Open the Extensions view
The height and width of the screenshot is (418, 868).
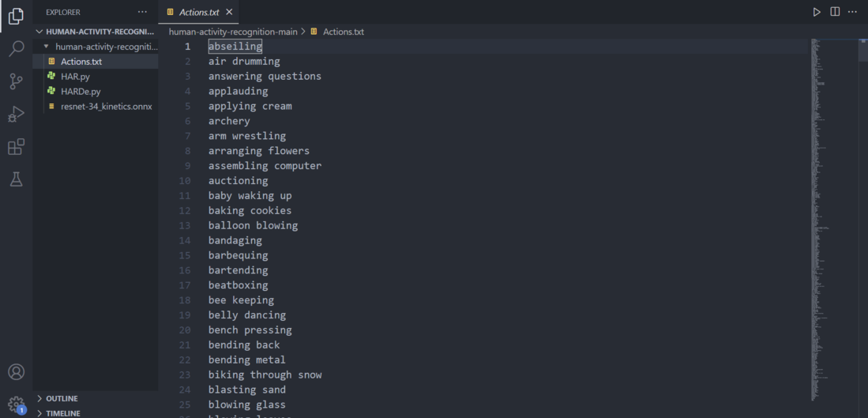click(16, 147)
